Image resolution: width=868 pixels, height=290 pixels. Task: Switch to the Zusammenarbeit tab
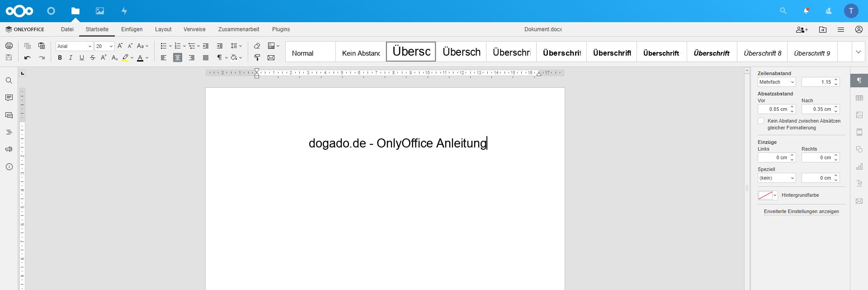click(x=239, y=29)
